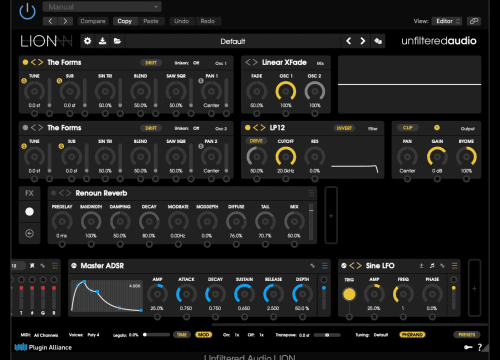This screenshot has width=500, height=360.
Task: Click the Sine LFO TRIG yellow button
Action: (x=349, y=294)
